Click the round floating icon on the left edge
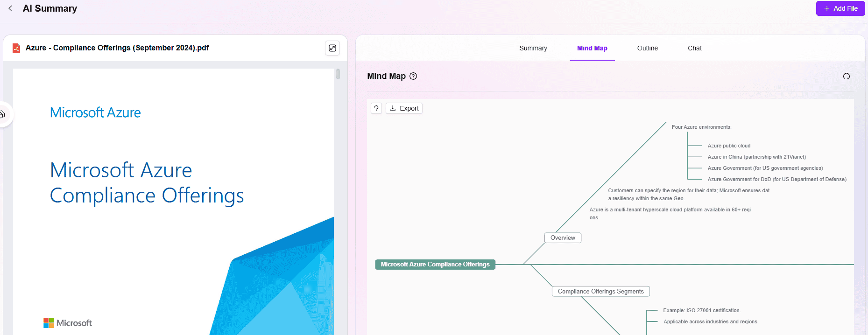868x335 pixels. 3,114
